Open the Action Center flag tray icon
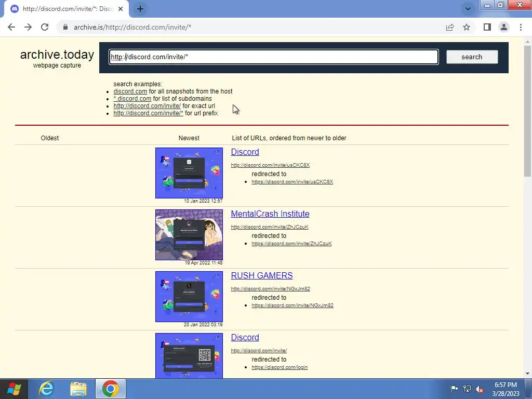 (454, 389)
